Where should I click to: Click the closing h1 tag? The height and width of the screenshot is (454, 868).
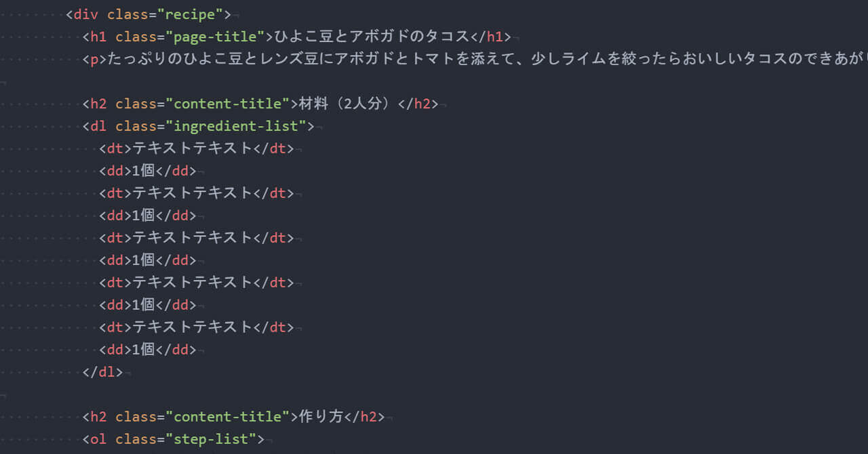(x=490, y=37)
